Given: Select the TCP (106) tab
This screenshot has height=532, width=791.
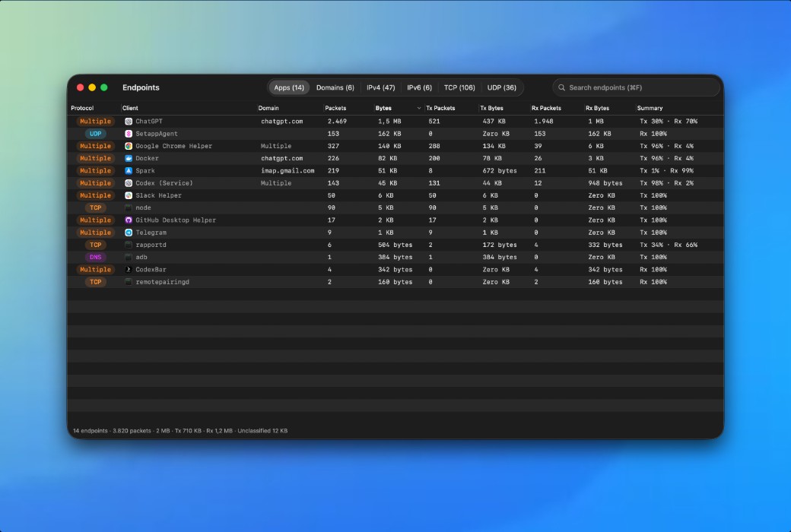Looking at the screenshot, I should 459,87.
